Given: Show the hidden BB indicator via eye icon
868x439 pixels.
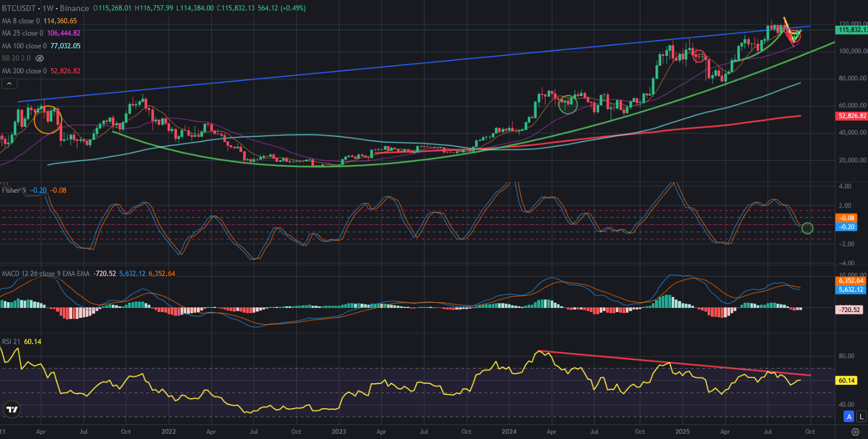Looking at the screenshot, I should tap(40, 58).
